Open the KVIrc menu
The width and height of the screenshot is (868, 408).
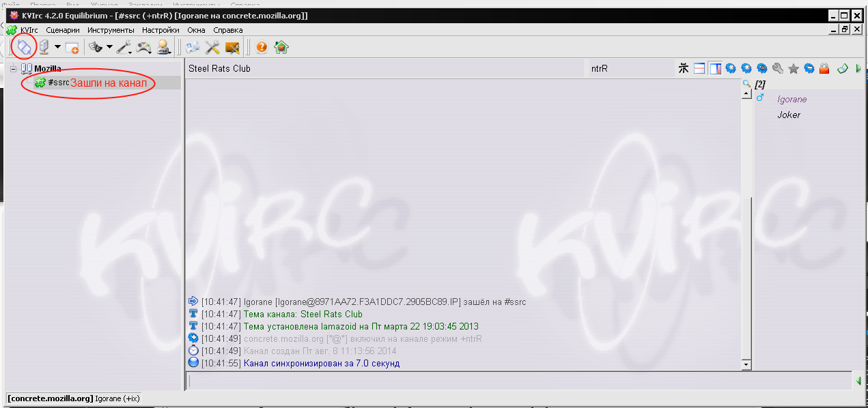pos(29,30)
